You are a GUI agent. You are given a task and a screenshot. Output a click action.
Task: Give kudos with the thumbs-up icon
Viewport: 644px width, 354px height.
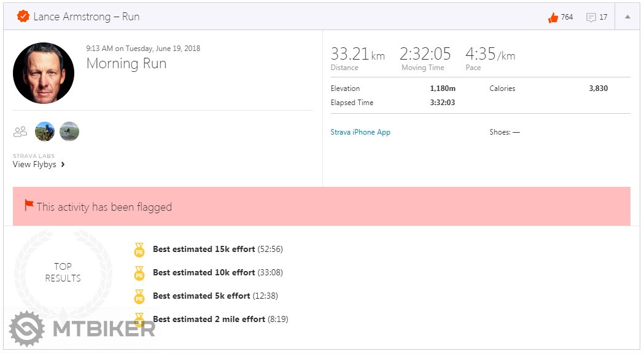coord(553,17)
